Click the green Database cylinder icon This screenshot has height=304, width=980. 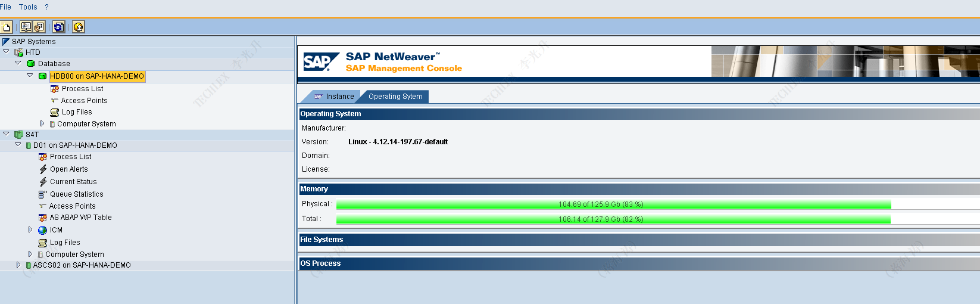click(x=31, y=63)
